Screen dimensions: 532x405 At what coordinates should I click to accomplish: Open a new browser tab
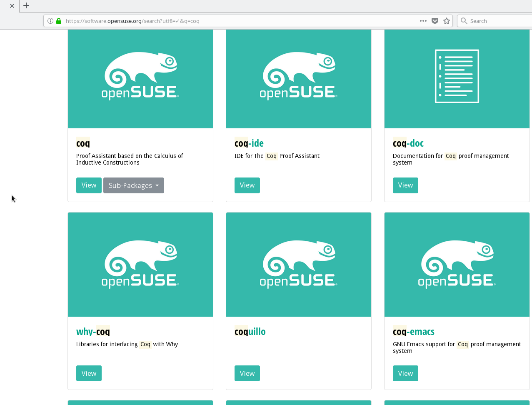click(x=26, y=5)
